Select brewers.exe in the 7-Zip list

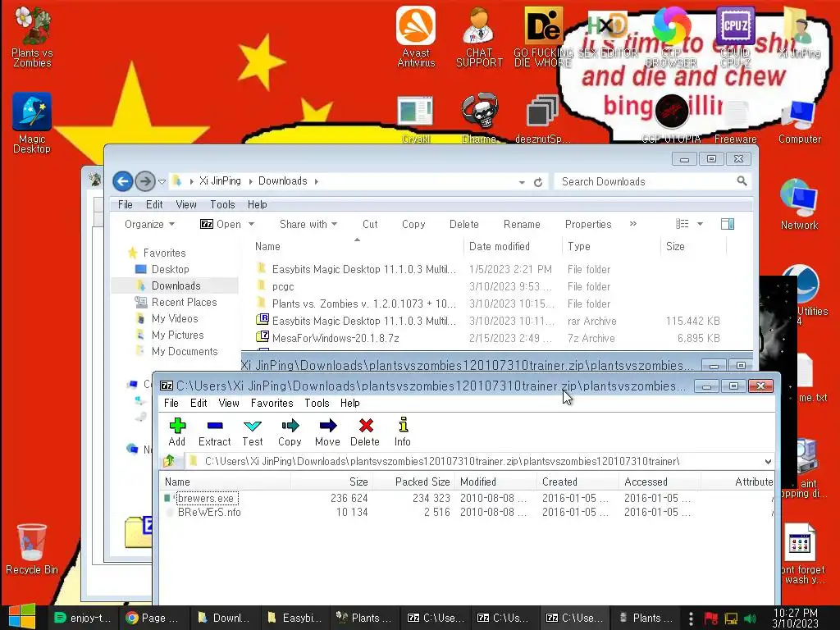point(206,498)
